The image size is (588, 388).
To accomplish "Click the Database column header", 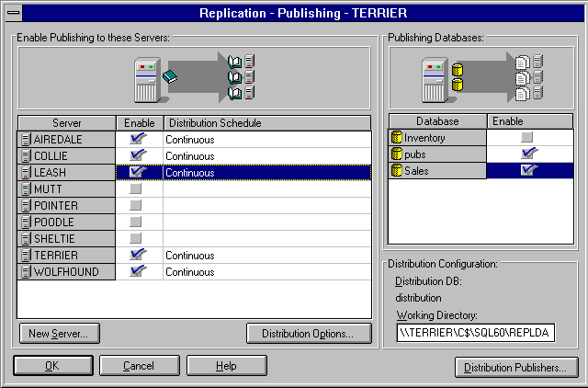I will (436, 121).
